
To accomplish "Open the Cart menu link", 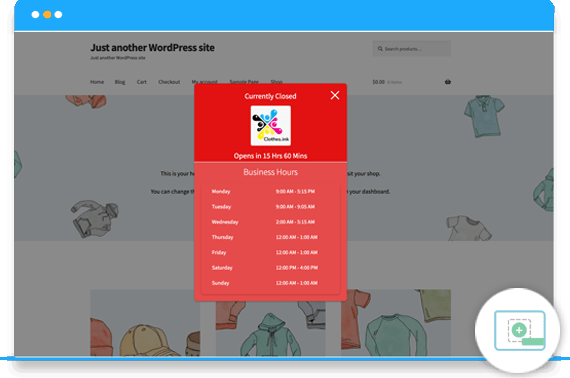I will pos(142,82).
